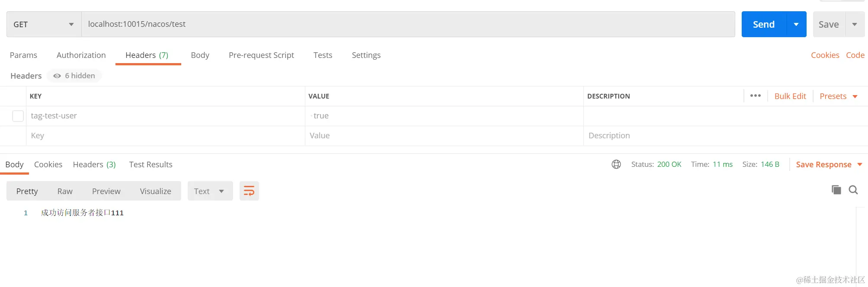This screenshot has width=868, height=287.
Task: Click the tag-test-user key cell
Action: (166, 116)
